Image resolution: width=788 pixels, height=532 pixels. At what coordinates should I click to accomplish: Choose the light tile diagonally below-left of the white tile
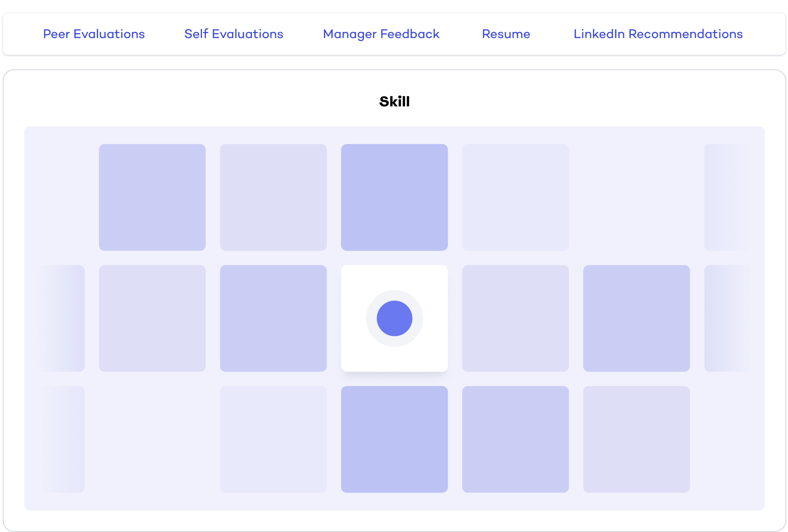[x=273, y=439]
